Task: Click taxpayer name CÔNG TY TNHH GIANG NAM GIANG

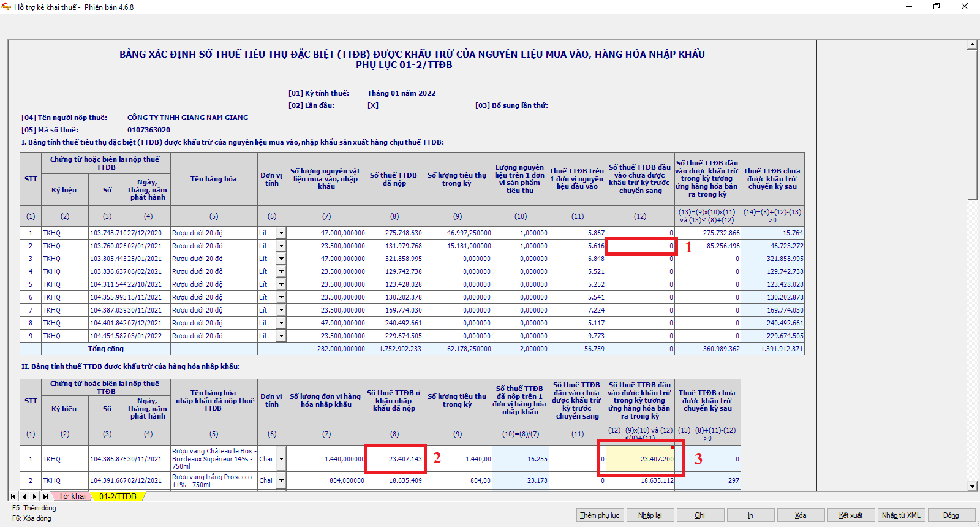Action: [x=187, y=118]
